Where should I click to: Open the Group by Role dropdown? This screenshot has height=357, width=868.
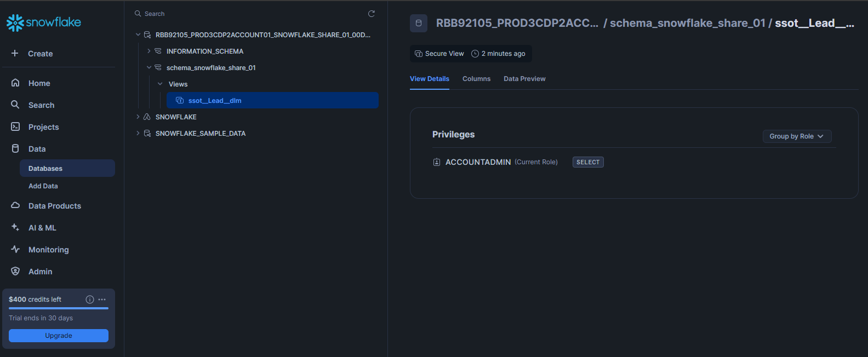point(797,136)
